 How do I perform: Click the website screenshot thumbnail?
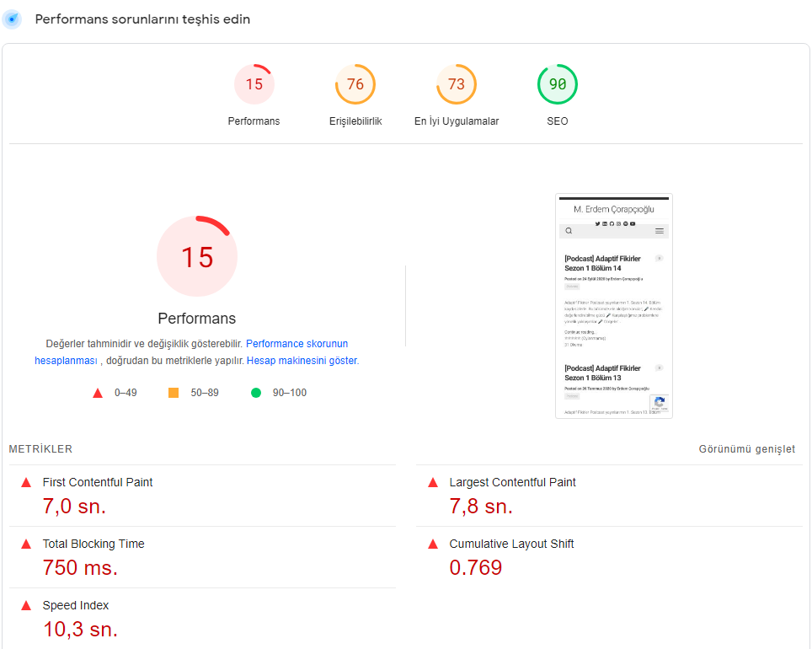[x=613, y=306]
